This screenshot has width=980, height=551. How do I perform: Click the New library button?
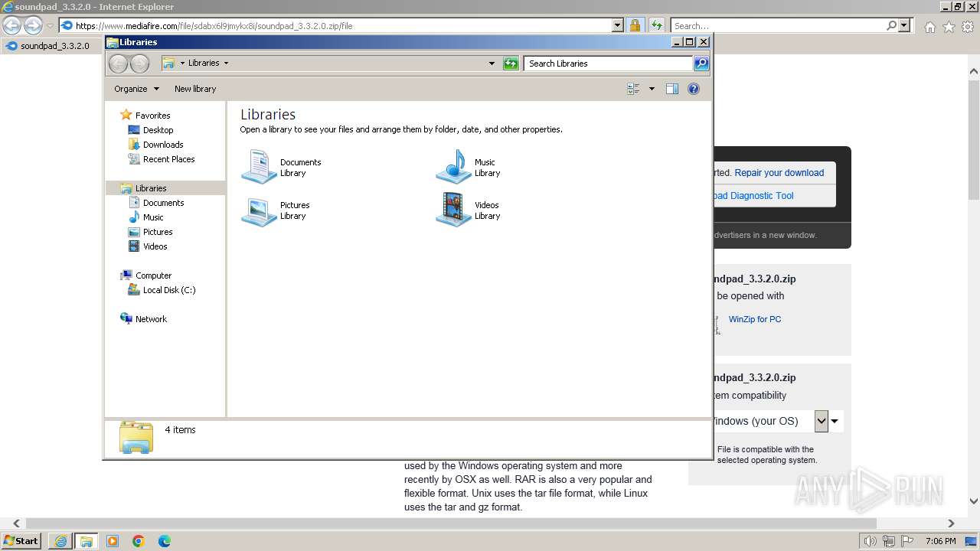click(x=195, y=89)
